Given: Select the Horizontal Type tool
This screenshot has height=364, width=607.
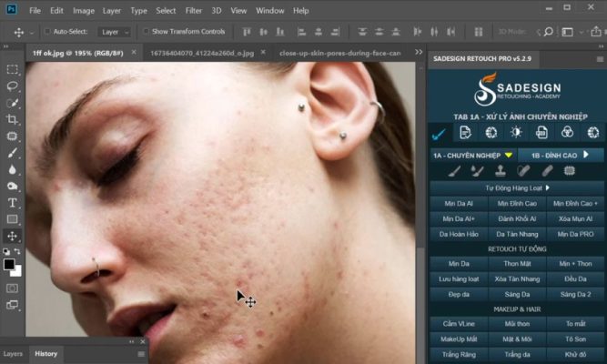Looking at the screenshot, I should click(x=12, y=202).
